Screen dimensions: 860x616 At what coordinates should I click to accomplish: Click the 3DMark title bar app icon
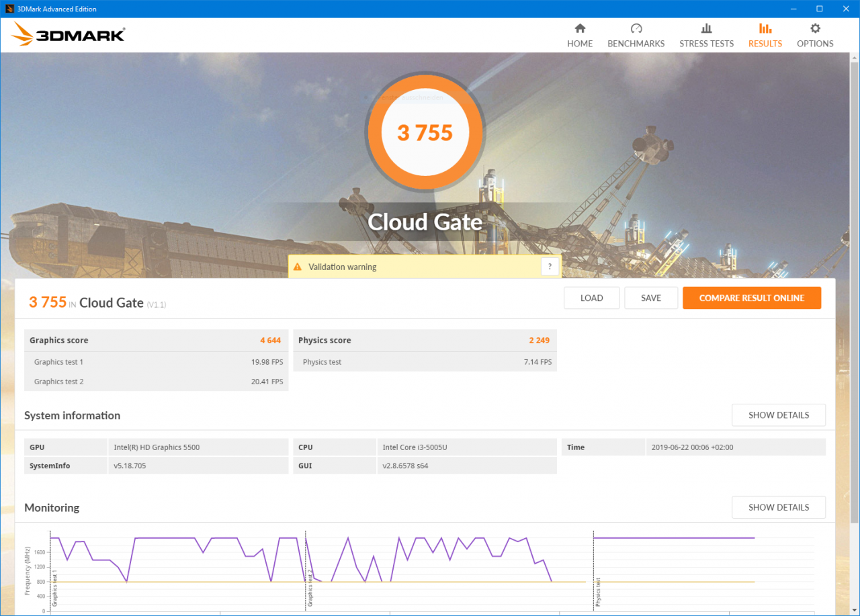pos(9,9)
